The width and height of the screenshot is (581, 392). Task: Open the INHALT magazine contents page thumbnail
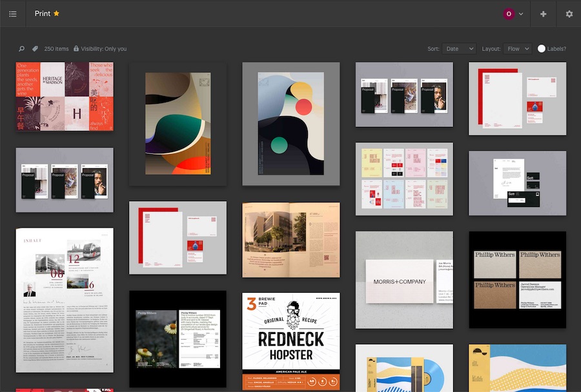point(65,300)
